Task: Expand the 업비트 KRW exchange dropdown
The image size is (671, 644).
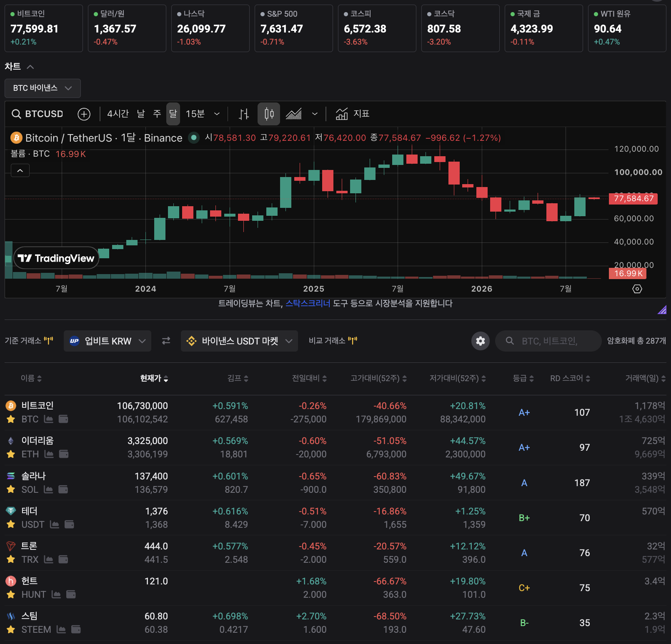Action: pyautogui.click(x=108, y=341)
